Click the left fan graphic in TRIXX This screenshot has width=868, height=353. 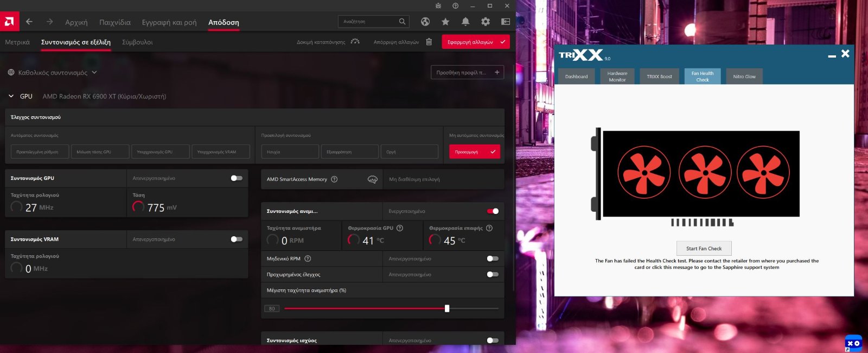tap(644, 173)
